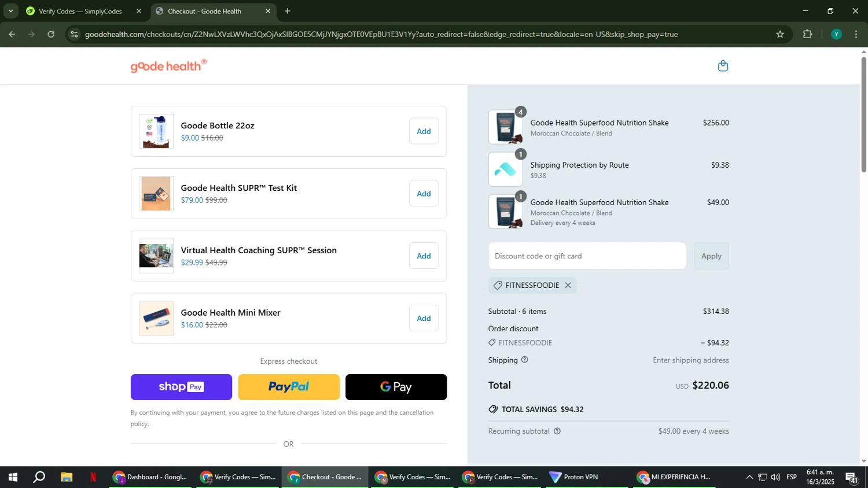Open Windows taskbar search
The width and height of the screenshot is (868, 488).
point(39,478)
